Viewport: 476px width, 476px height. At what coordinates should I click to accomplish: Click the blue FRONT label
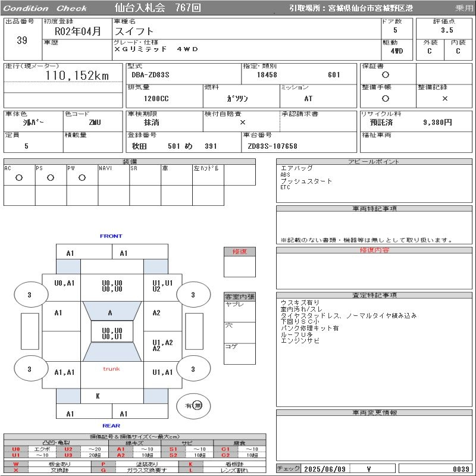pos(111,236)
